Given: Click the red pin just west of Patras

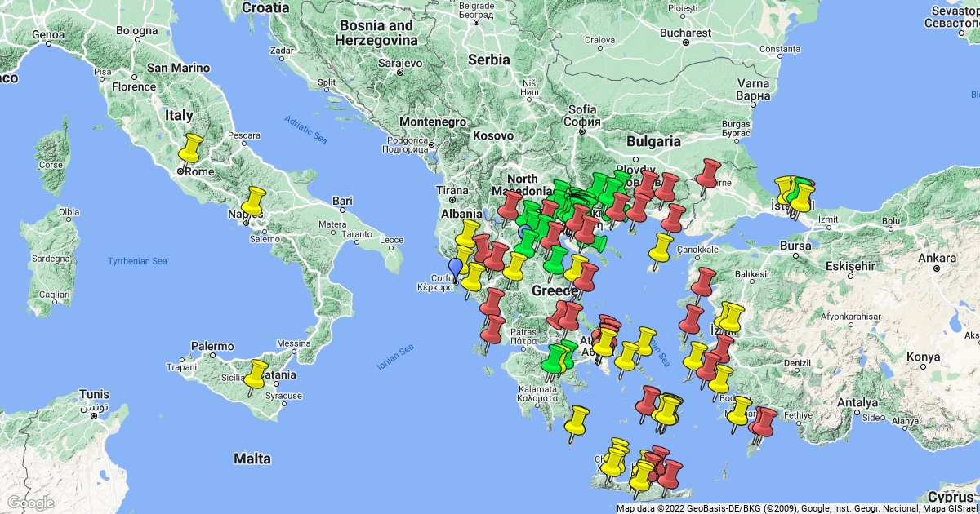Looking at the screenshot, I should click(x=493, y=330).
